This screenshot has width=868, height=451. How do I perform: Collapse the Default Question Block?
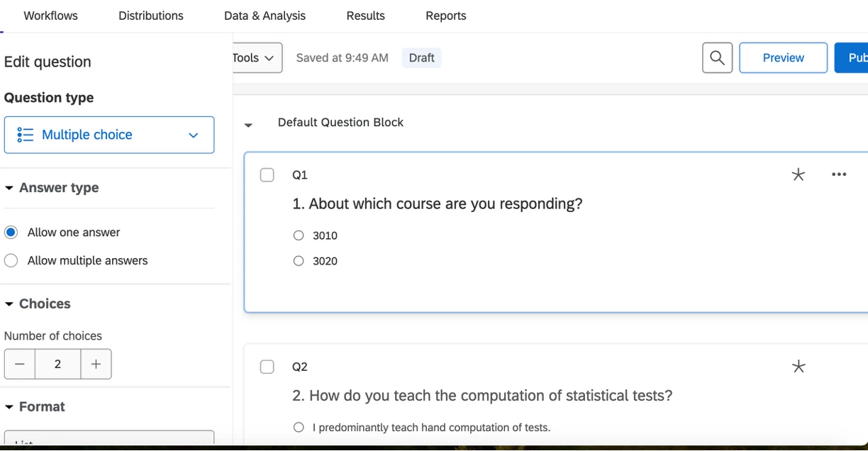point(248,125)
